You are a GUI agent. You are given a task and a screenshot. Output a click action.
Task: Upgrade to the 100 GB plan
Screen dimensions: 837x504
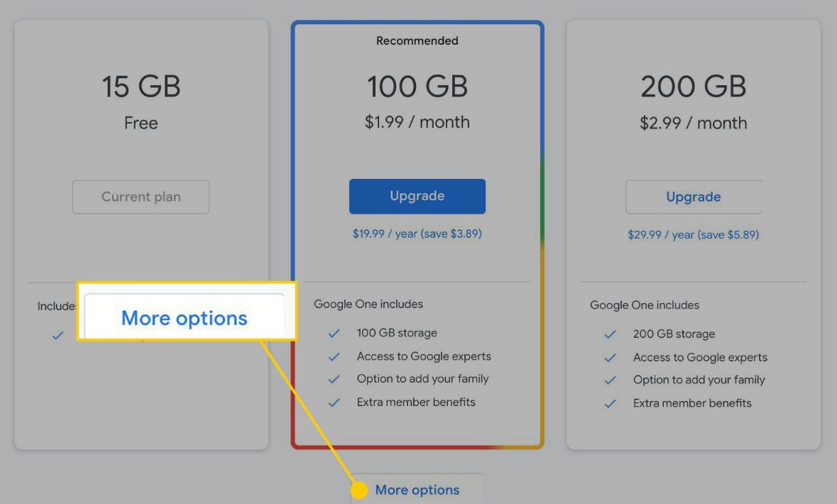[417, 196]
